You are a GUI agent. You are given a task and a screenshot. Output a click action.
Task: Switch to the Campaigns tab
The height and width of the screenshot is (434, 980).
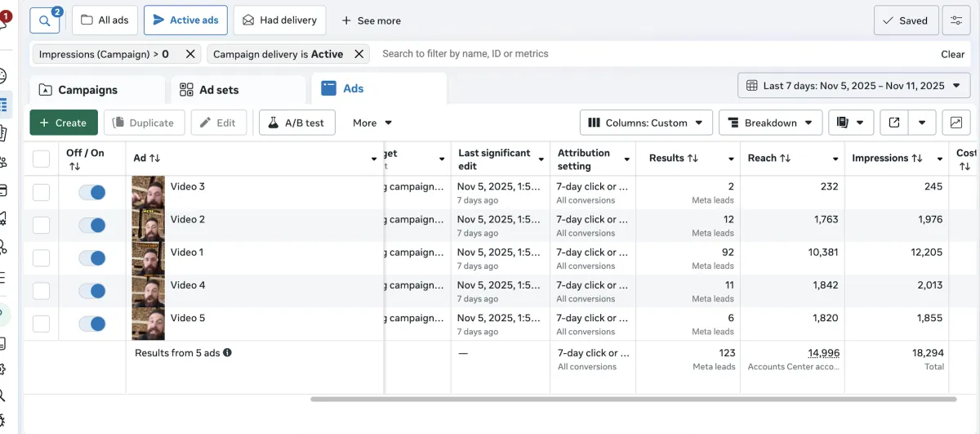tap(88, 90)
